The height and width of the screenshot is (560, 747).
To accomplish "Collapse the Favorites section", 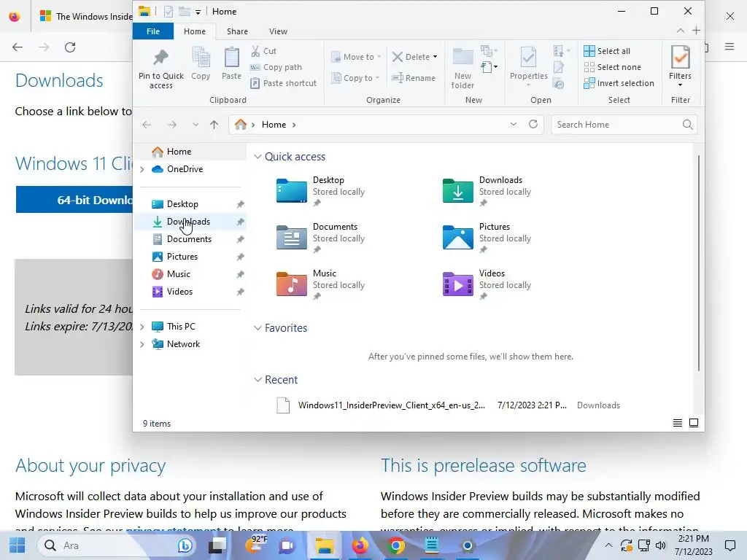I will [258, 328].
